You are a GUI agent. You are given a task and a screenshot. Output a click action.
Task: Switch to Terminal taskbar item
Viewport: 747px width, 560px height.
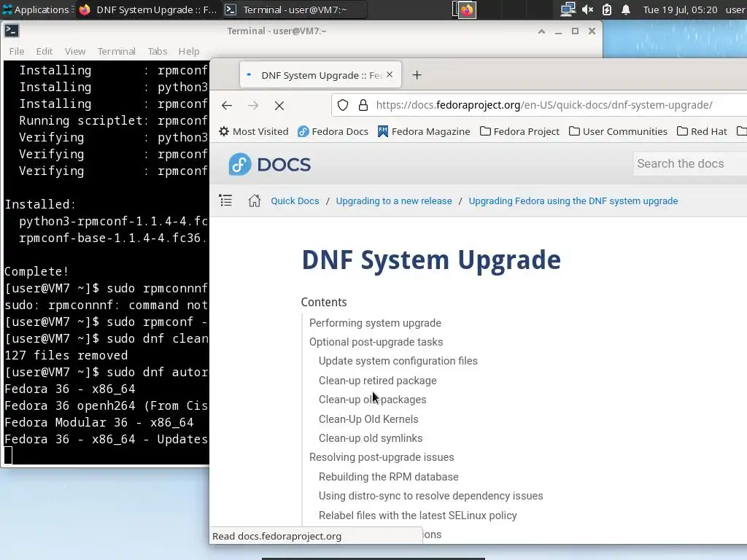pyautogui.click(x=295, y=9)
